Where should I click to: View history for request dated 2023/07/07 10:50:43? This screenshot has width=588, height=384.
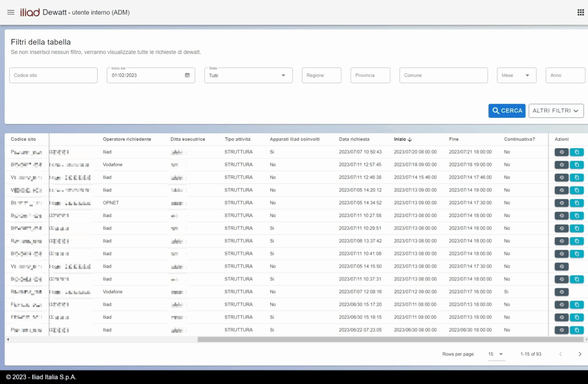point(562,152)
